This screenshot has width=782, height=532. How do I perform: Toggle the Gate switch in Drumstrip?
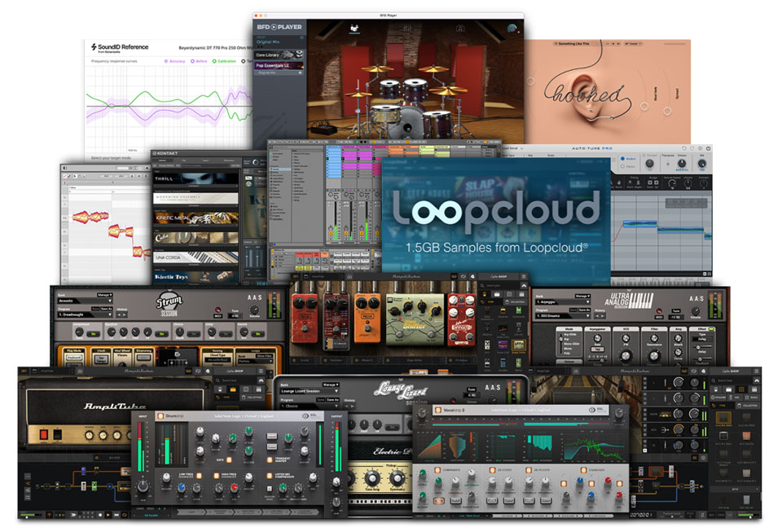(x=230, y=459)
